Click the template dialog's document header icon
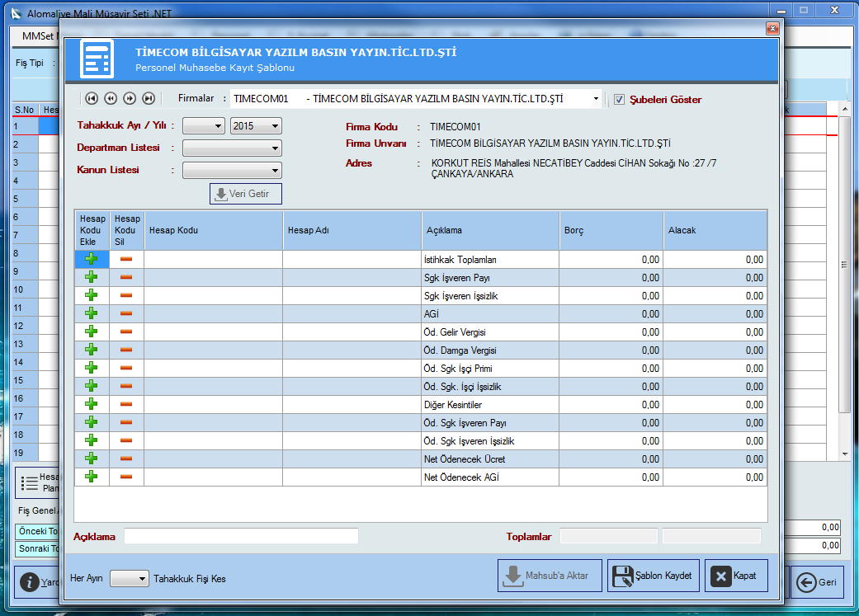 [97, 59]
